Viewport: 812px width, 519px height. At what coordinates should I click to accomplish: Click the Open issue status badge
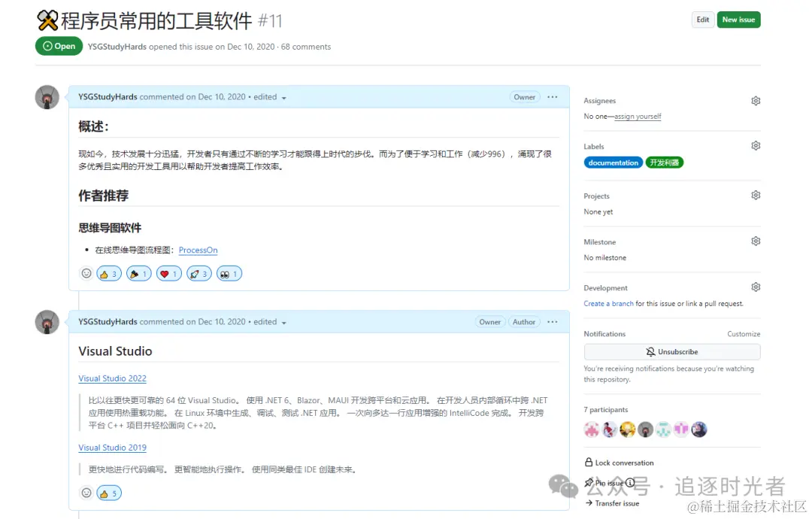(59, 46)
